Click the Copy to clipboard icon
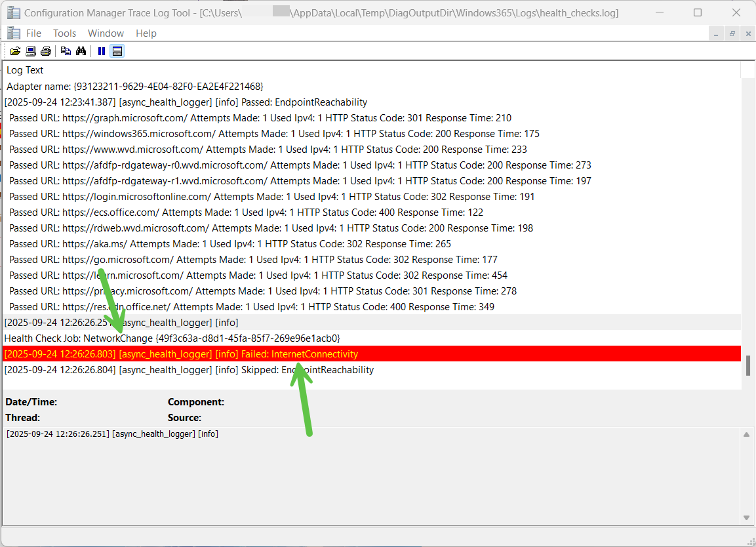This screenshot has width=756, height=547. pyautogui.click(x=66, y=51)
